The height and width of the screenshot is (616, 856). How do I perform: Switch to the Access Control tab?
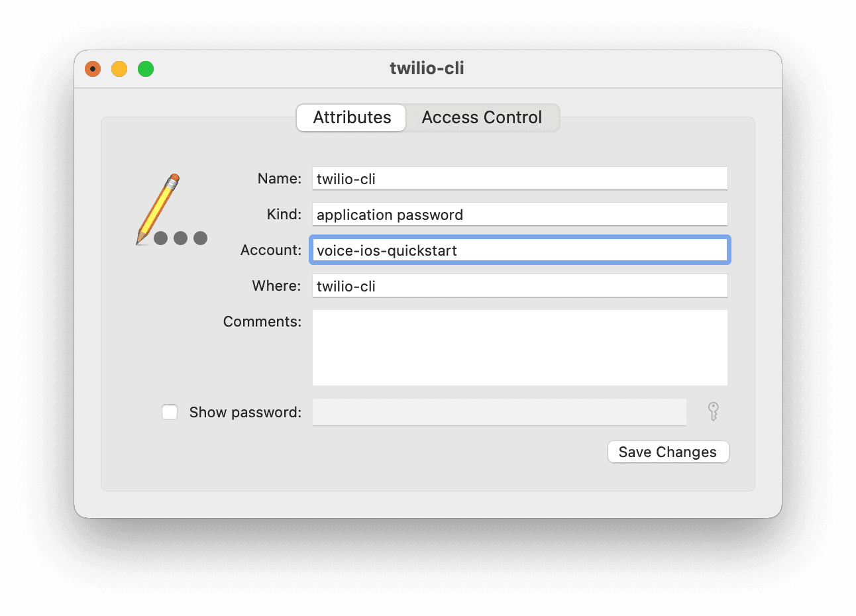coord(482,117)
